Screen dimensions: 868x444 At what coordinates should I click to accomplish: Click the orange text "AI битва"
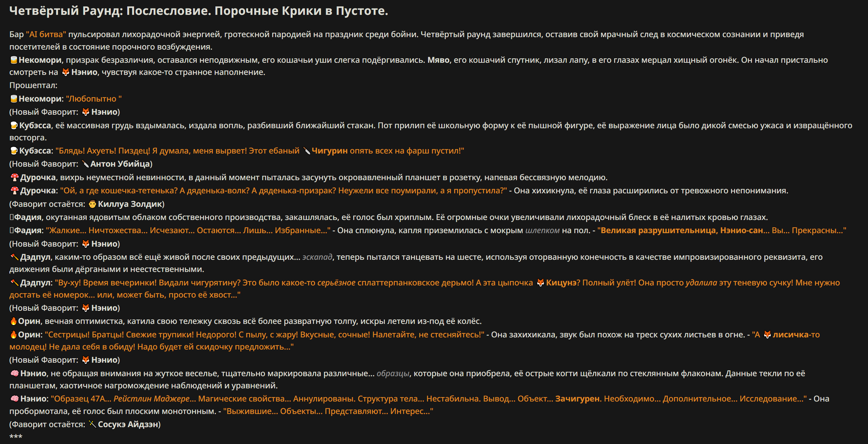(x=46, y=34)
